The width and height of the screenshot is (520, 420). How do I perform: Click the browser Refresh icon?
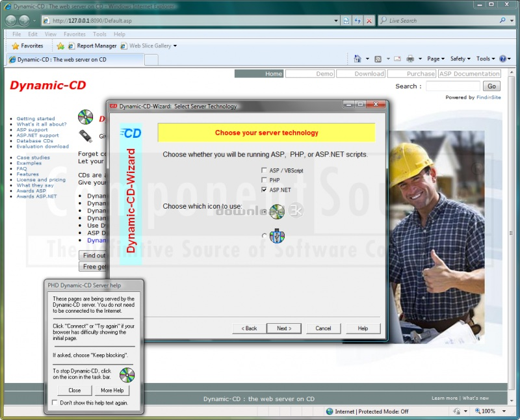(357, 21)
